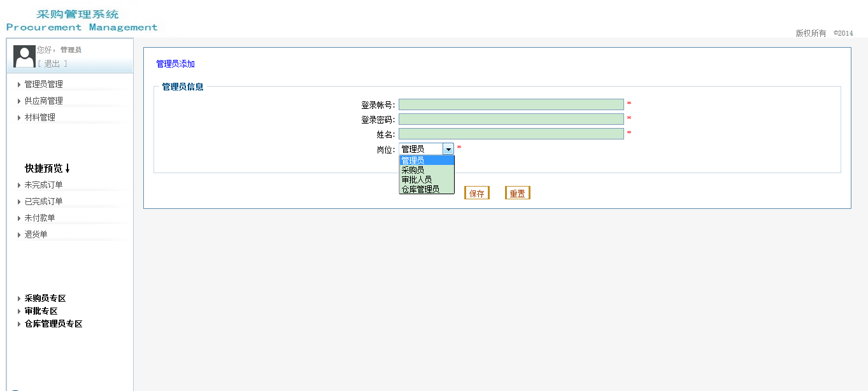
Task: Click the 退出 logout link
Action: 52,64
